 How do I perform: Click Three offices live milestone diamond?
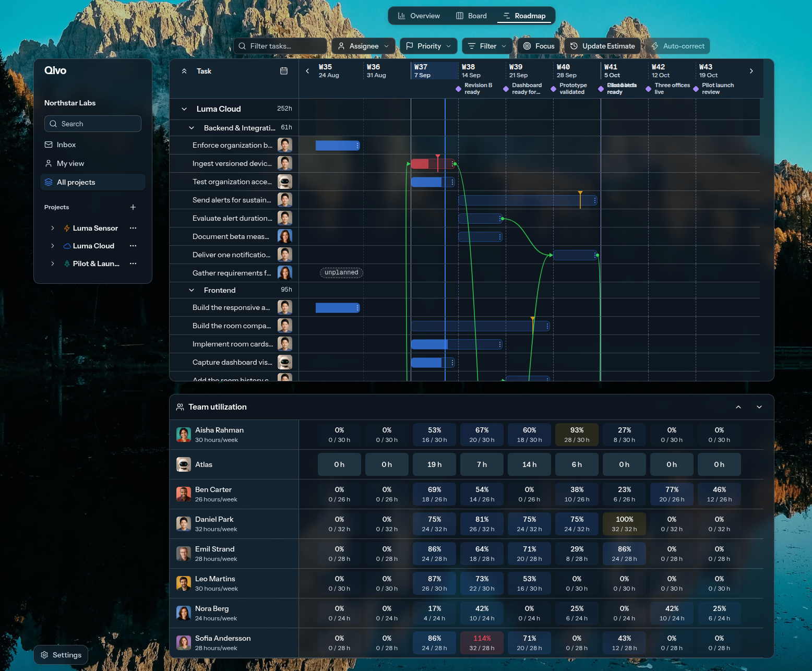coord(648,89)
